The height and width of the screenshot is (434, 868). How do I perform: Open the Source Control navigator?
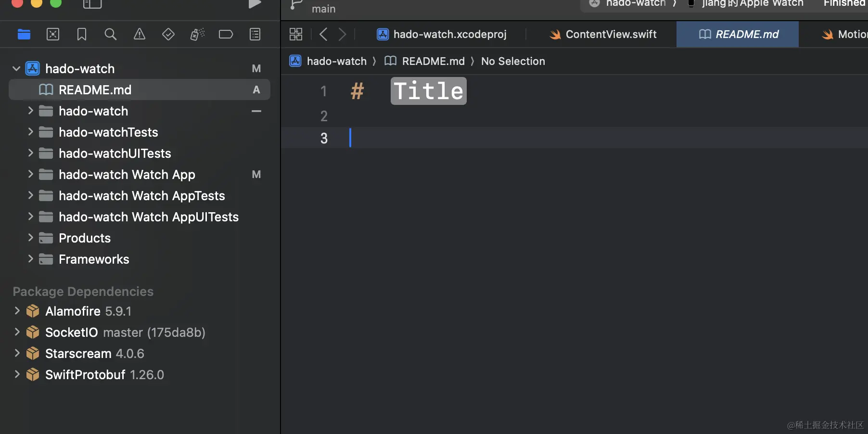(x=53, y=34)
